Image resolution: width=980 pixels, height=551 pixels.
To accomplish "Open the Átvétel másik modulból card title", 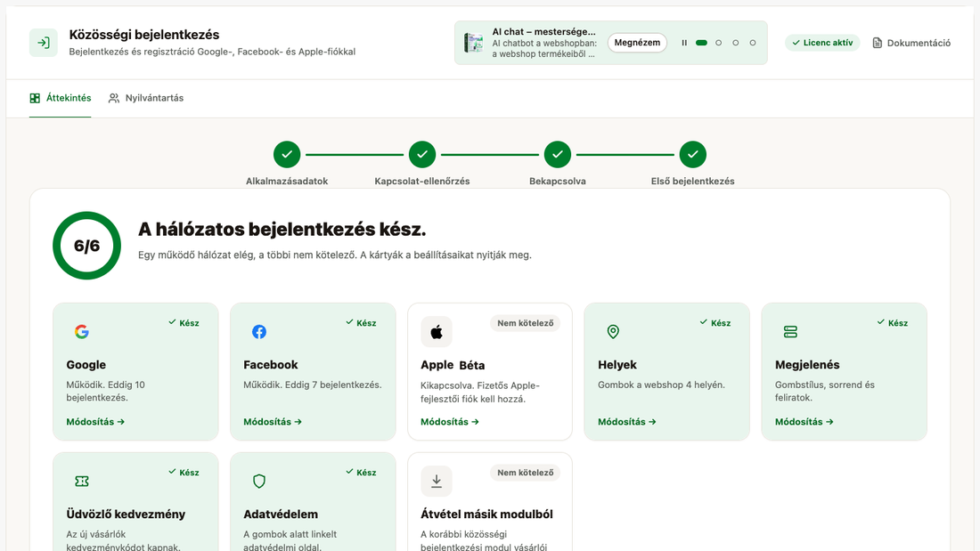I will coord(486,515).
